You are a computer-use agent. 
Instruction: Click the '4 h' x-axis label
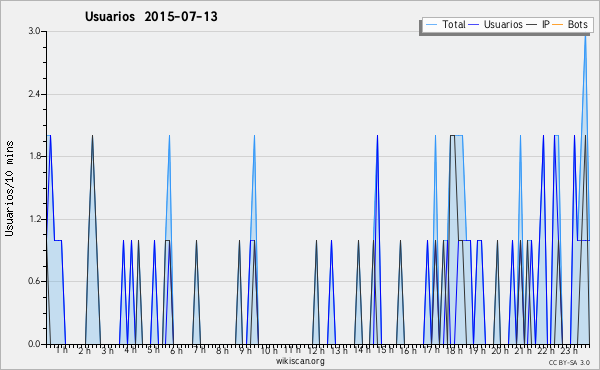(x=130, y=350)
